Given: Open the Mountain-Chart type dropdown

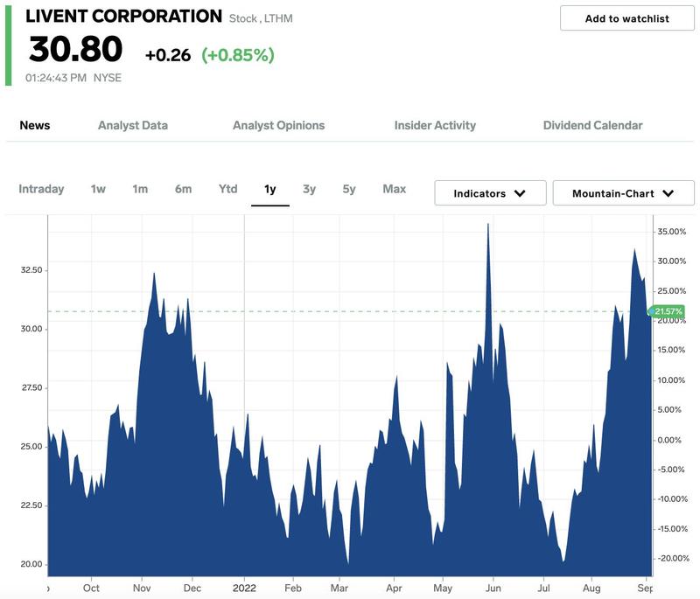Looking at the screenshot, I should [x=623, y=193].
